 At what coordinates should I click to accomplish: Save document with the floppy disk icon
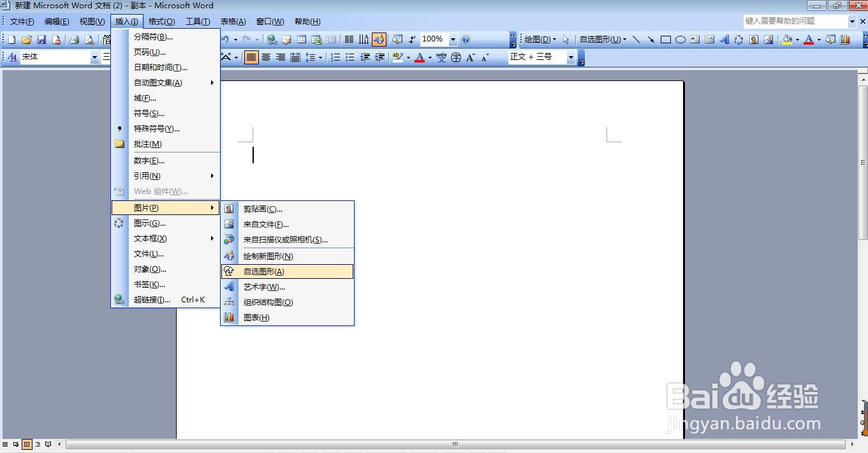point(41,40)
